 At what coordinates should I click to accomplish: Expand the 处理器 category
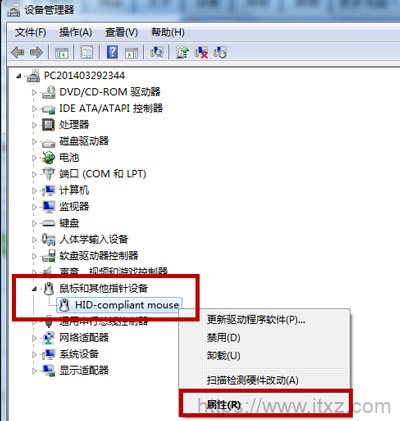34,125
